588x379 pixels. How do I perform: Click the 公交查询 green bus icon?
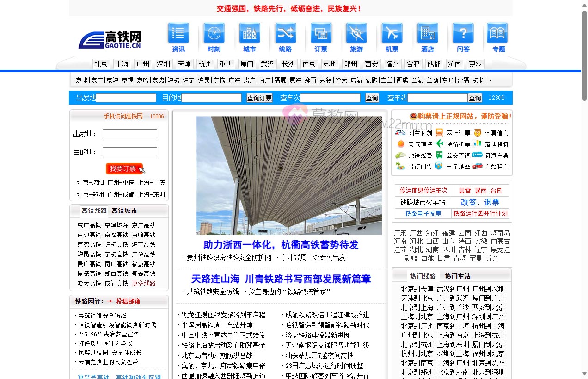438,155
